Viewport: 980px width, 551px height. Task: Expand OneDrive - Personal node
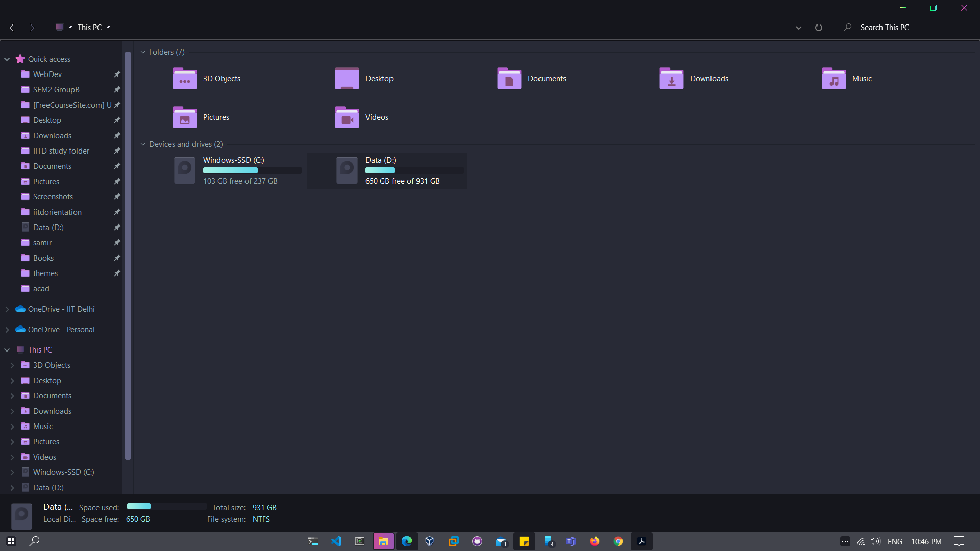coord(7,330)
